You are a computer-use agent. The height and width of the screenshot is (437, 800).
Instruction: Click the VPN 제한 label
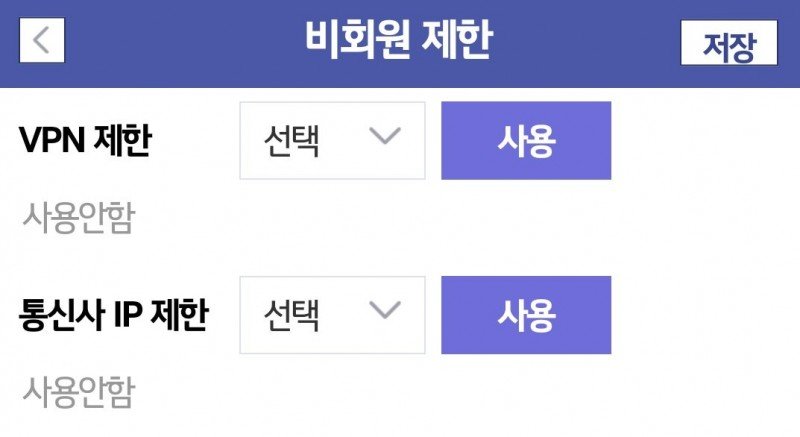(85, 140)
